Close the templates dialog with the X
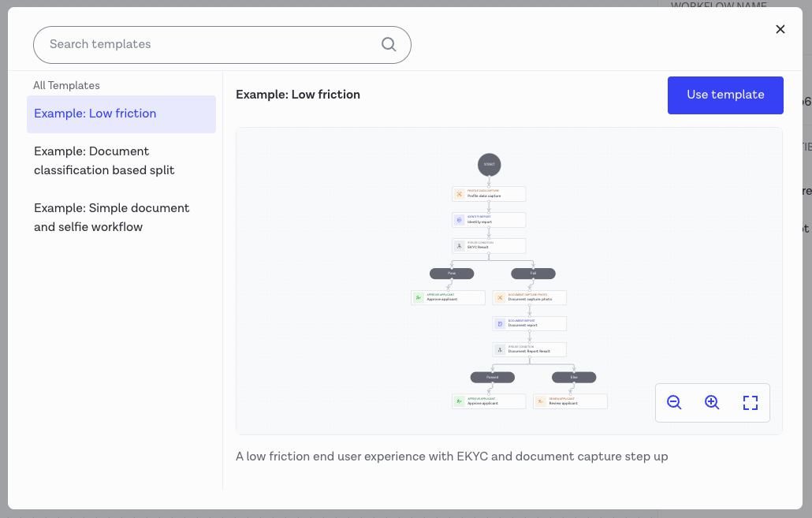This screenshot has height=518, width=812. click(x=780, y=29)
